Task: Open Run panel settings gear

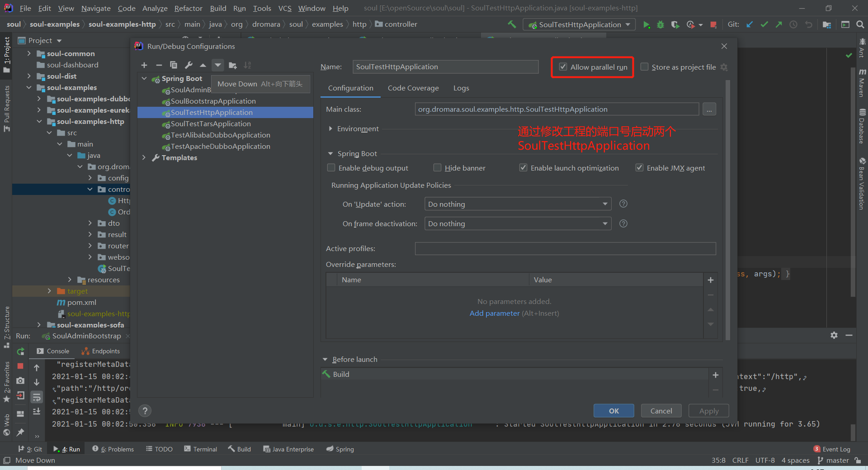Action: [x=834, y=335]
